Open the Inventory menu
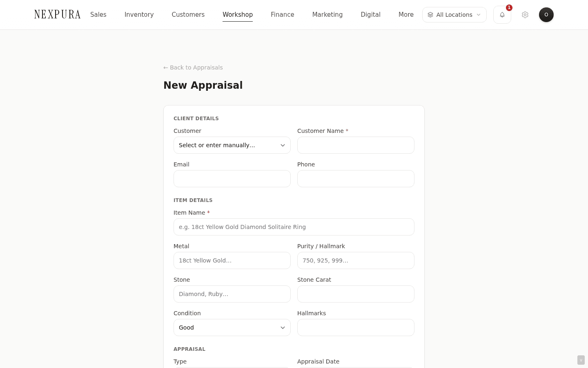 tap(139, 15)
